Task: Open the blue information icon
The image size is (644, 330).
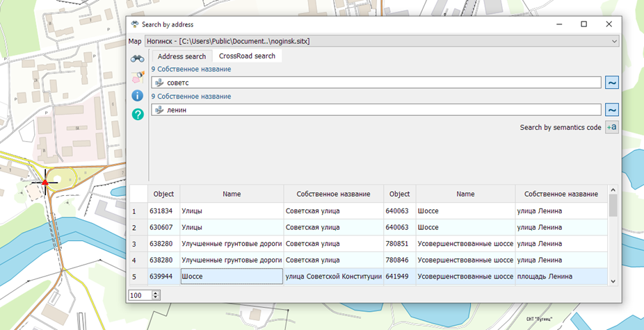Action: click(x=137, y=96)
